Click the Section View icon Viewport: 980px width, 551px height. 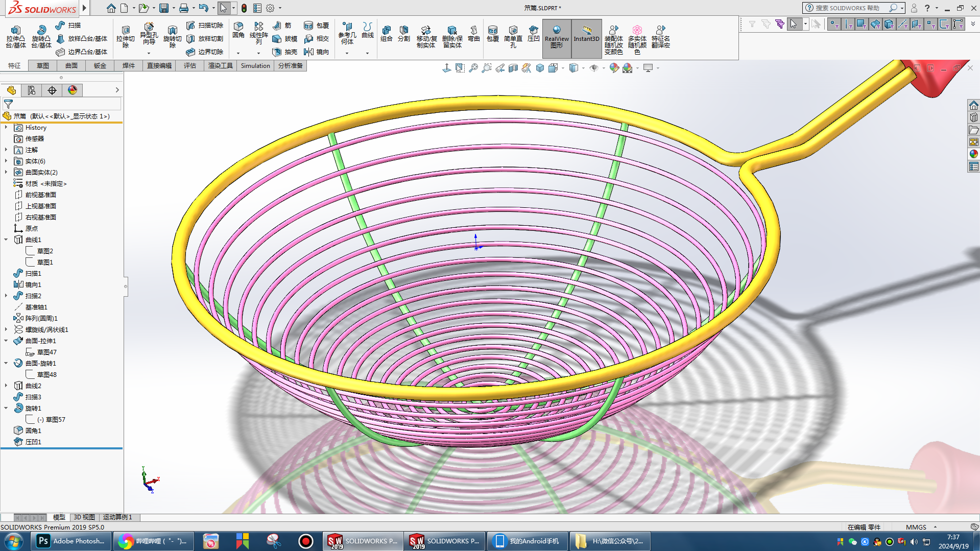513,68
